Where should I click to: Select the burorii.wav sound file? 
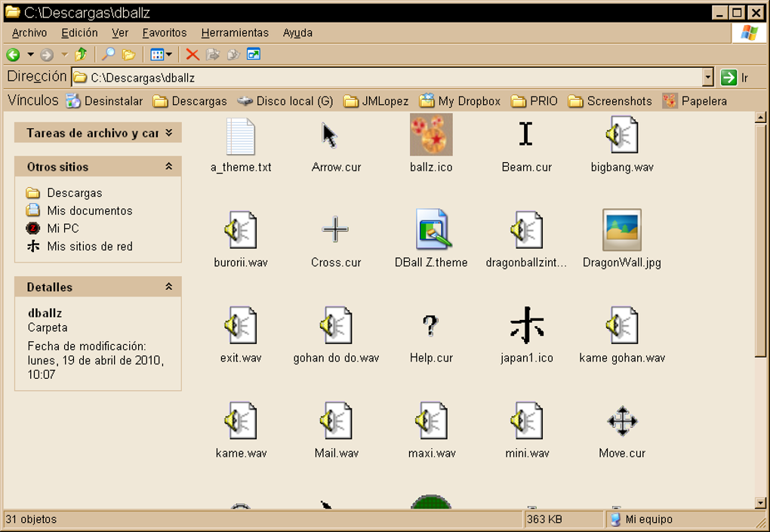click(241, 240)
